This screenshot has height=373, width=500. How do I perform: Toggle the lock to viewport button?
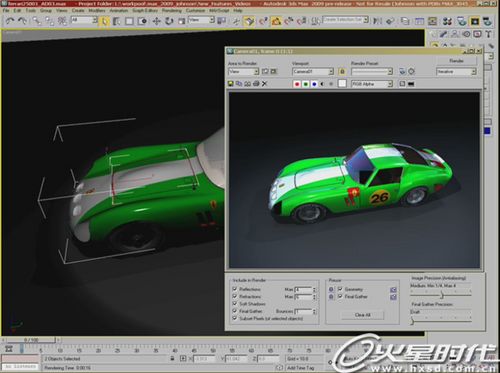click(342, 71)
